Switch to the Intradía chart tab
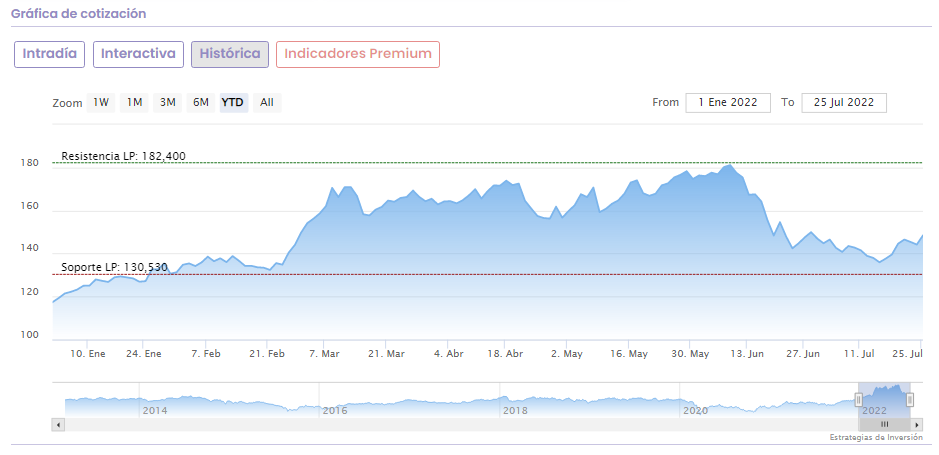The image size is (939, 455). [x=49, y=54]
